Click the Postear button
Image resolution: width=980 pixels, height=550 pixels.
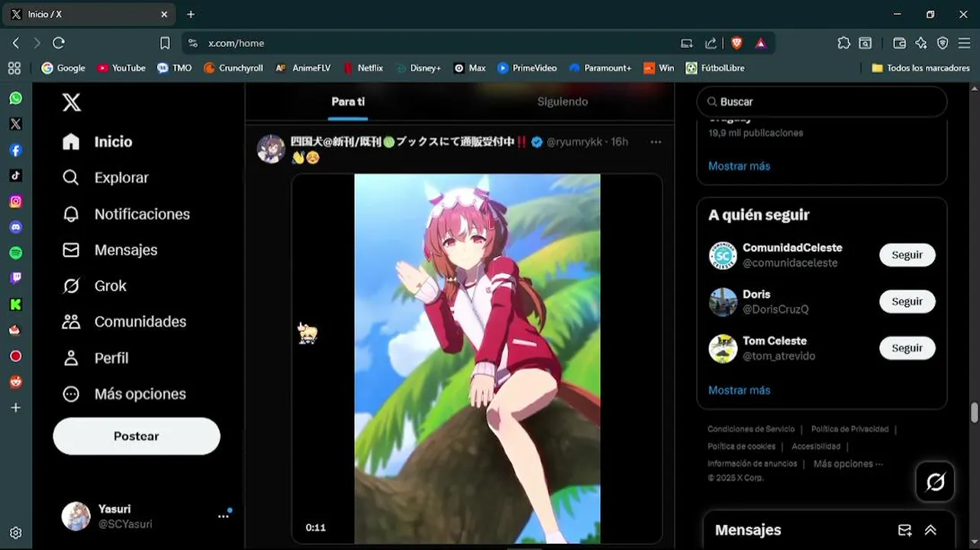pyautogui.click(x=137, y=436)
